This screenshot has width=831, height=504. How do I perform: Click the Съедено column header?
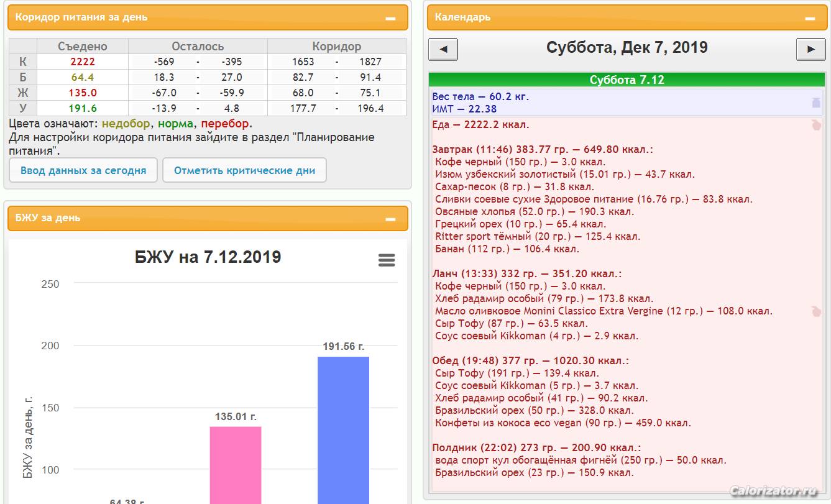(x=83, y=47)
